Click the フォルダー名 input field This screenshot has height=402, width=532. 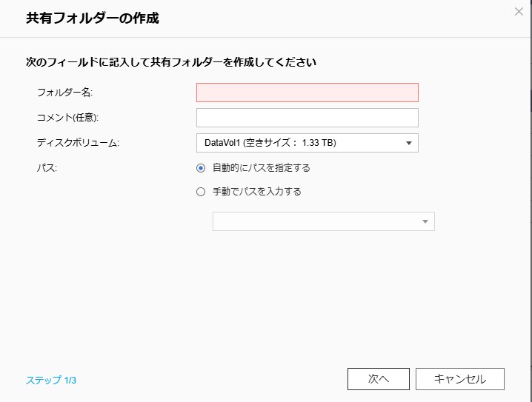[307, 93]
